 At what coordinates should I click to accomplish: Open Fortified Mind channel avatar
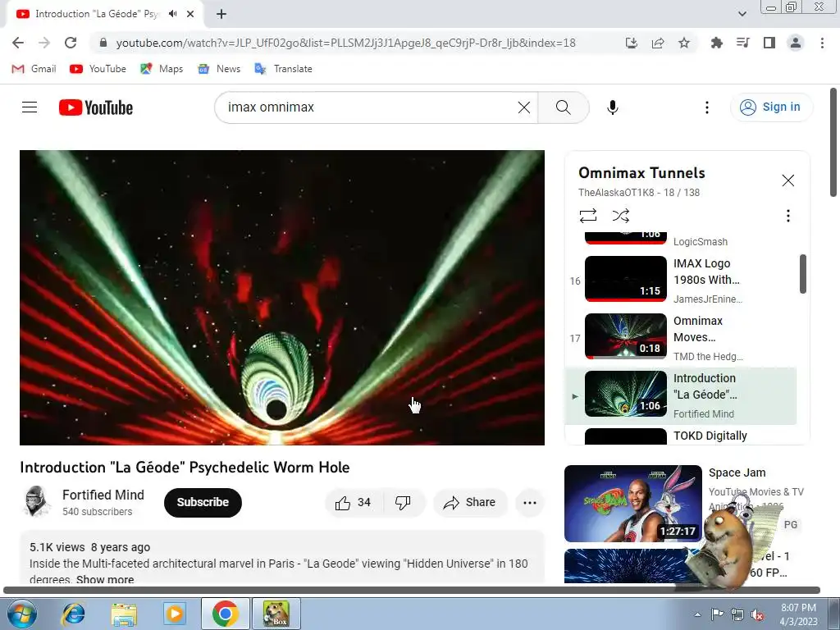pos(36,501)
